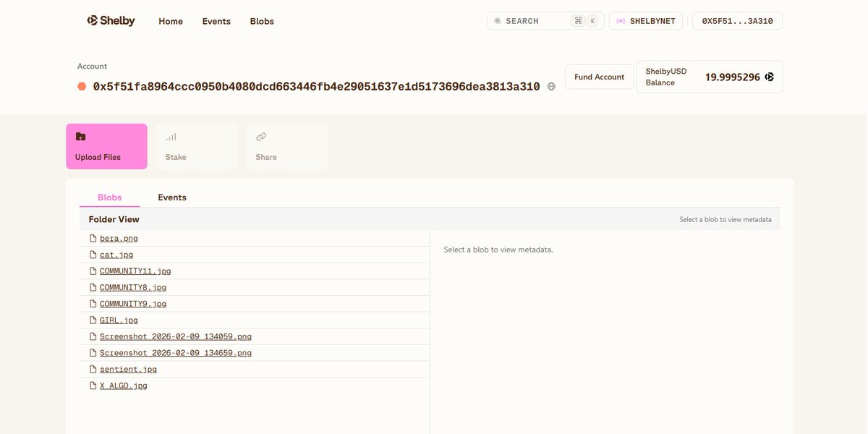Click the file icon beside bera.png

[x=93, y=238]
